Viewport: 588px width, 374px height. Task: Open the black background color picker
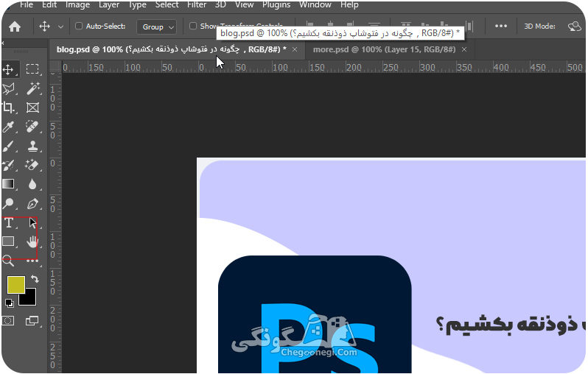30,299
